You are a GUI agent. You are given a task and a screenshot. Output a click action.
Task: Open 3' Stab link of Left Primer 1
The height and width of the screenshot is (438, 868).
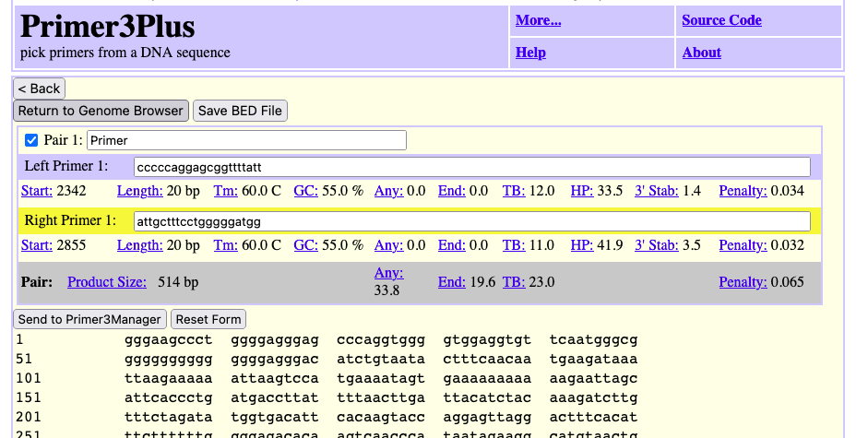tap(657, 191)
